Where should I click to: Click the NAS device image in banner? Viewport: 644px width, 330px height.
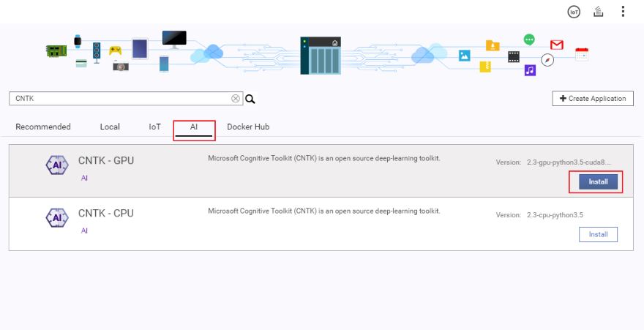tap(321, 56)
